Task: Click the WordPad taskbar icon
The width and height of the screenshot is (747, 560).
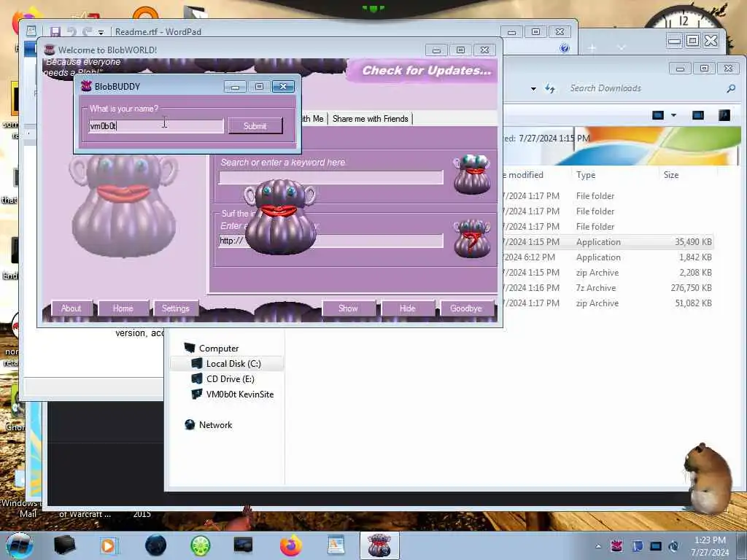Action: 336,545
